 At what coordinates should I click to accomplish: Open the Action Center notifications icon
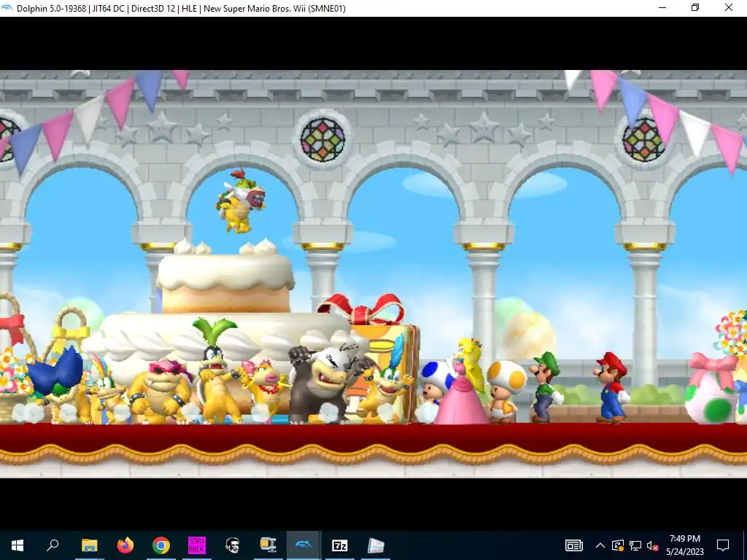(723, 545)
